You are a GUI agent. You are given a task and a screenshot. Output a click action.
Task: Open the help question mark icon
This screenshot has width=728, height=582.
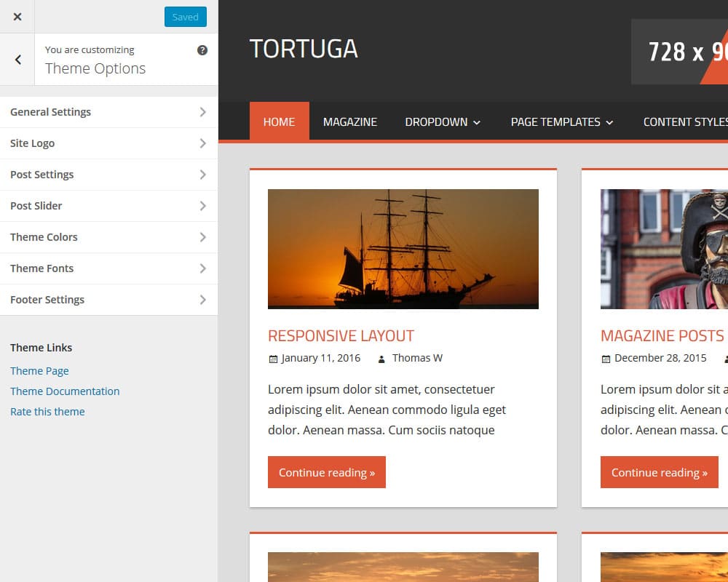point(202,50)
